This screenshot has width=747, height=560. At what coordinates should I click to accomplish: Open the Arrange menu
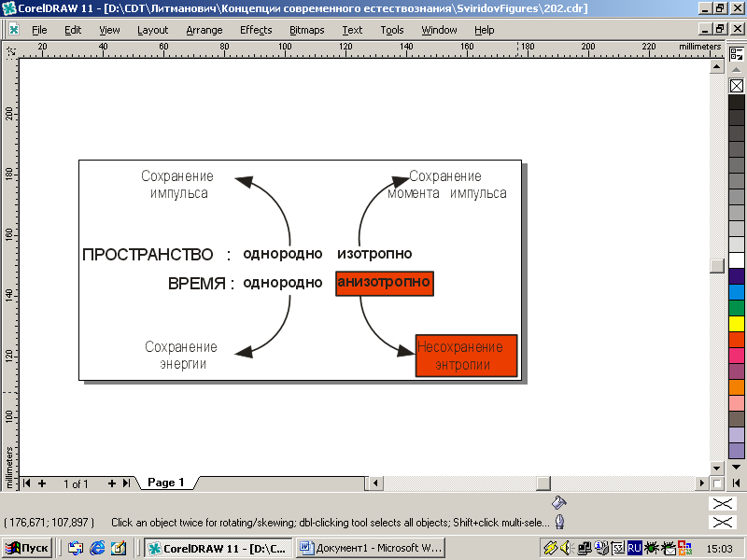click(204, 30)
